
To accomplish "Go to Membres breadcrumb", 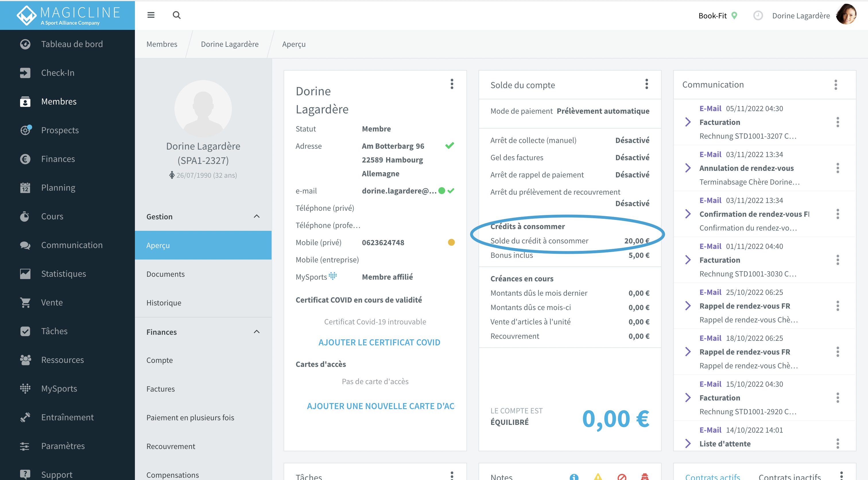I will click(162, 44).
